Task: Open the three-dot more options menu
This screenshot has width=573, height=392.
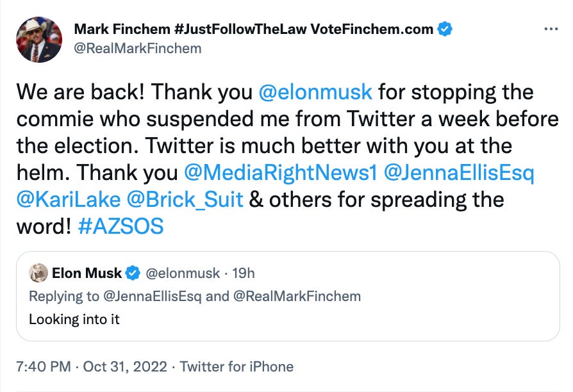Action: tap(551, 29)
